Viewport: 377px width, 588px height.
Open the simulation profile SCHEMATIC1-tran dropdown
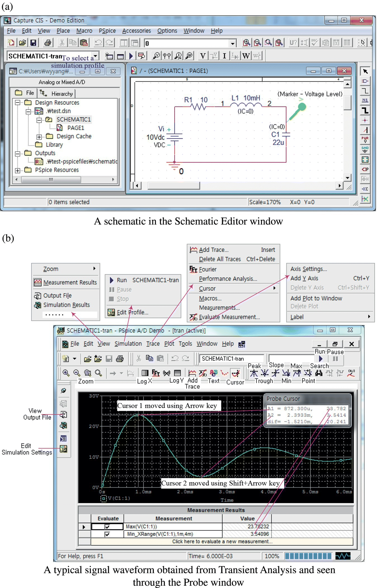(96, 56)
